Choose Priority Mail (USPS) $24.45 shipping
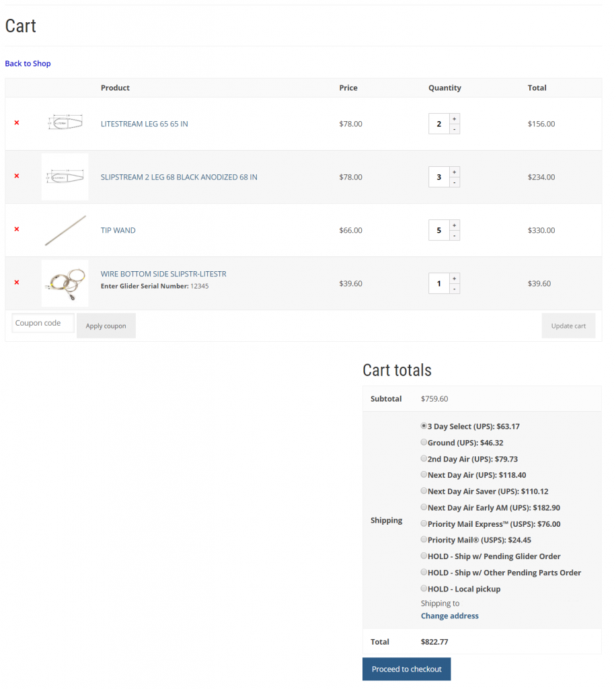This screenshot has width=616, height=689. click(x=424, y=540)
